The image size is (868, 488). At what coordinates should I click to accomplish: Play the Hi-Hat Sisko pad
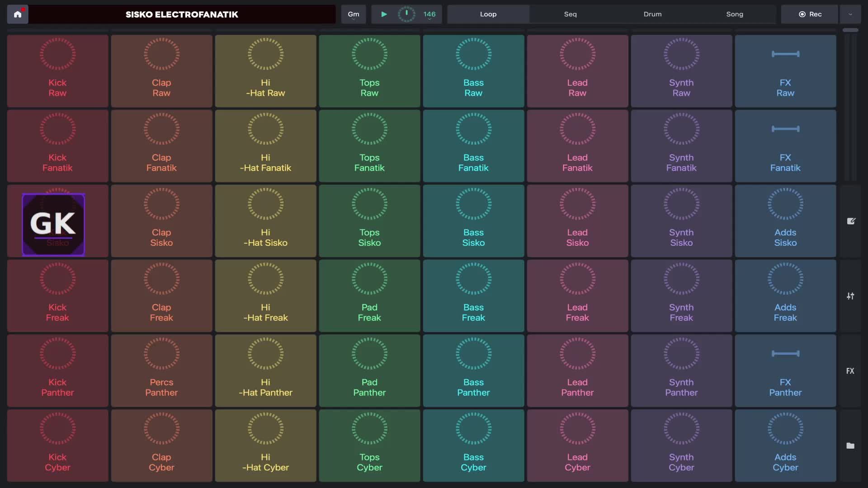[266, 221]
